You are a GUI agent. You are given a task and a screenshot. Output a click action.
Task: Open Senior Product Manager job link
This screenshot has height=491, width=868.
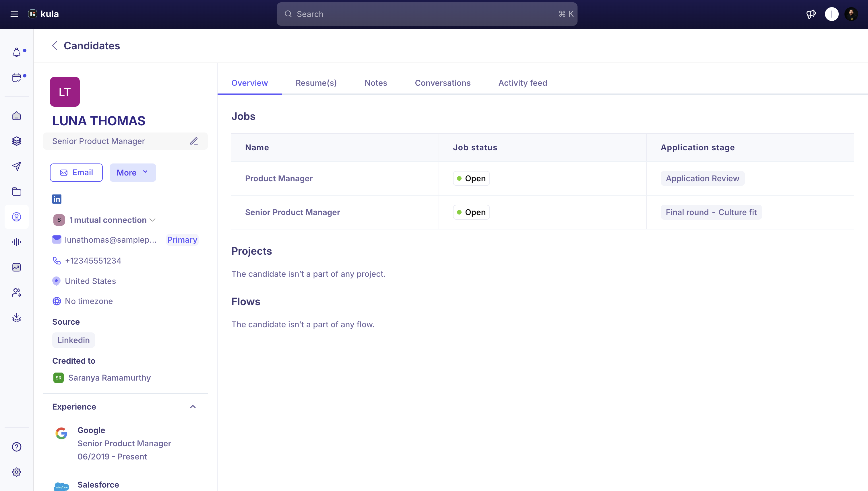coord(292,212)
